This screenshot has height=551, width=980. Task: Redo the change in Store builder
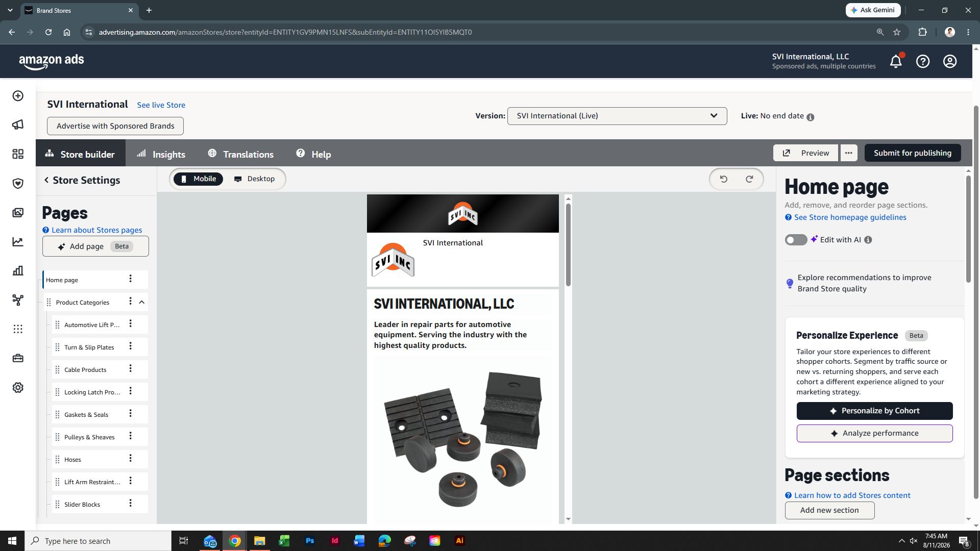749,179
